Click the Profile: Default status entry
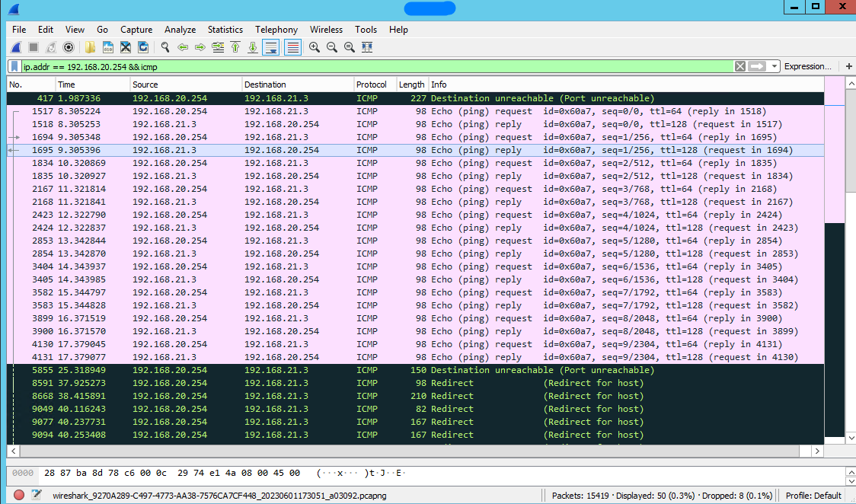The image size is (856, 504). [813, 496]
